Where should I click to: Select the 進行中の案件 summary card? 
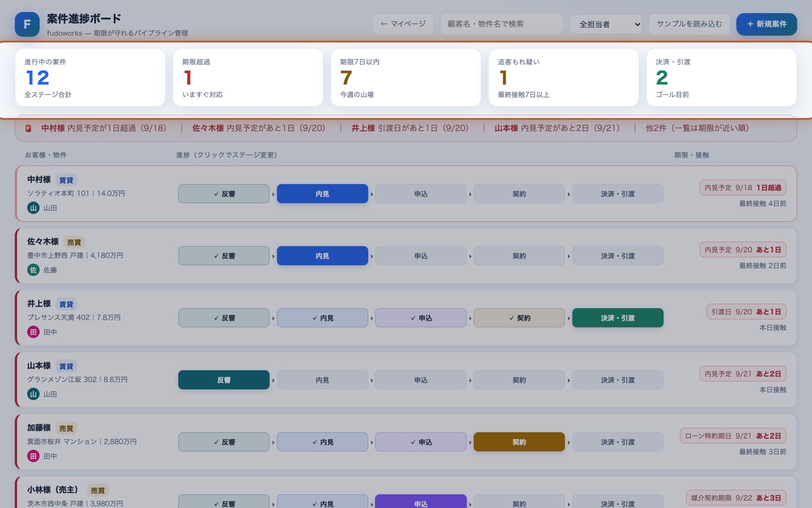point(90,77)
